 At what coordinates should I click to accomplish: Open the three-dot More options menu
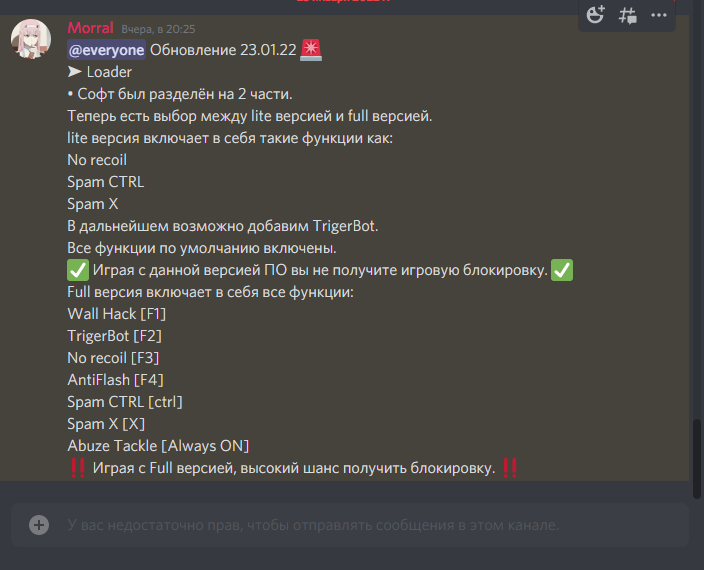coord(659,15)
